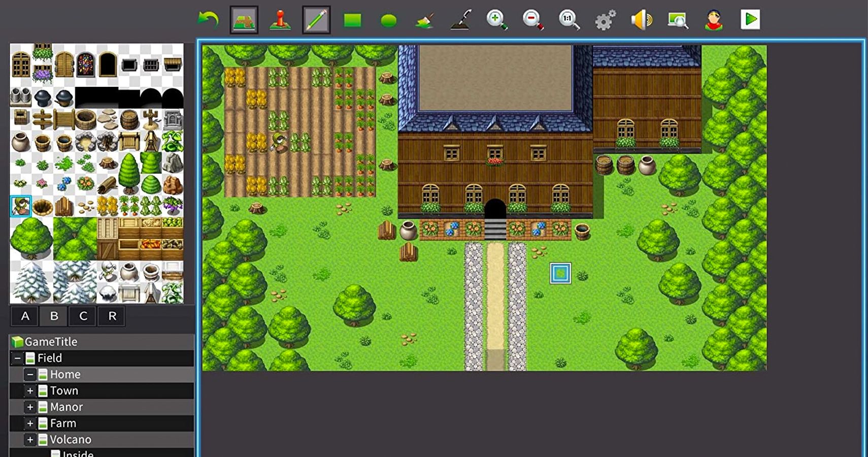Pick the barrel tile in palette

coord(129,120)
